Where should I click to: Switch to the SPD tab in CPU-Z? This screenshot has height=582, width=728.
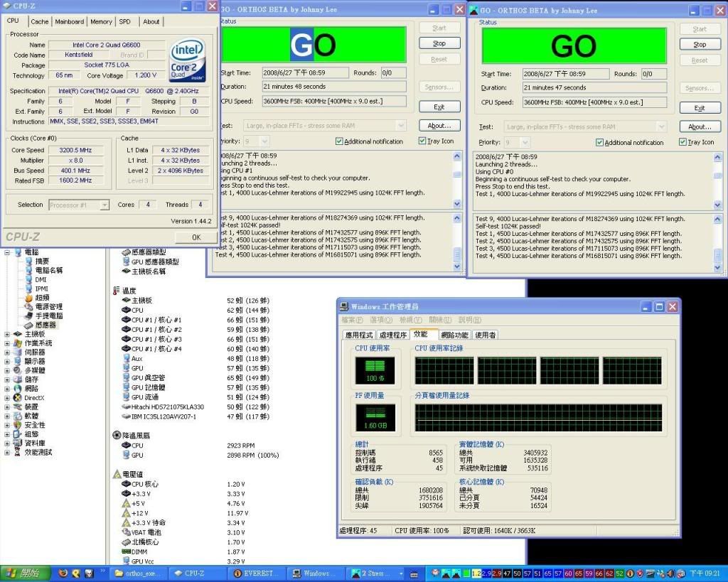click(x=125, y=21)
